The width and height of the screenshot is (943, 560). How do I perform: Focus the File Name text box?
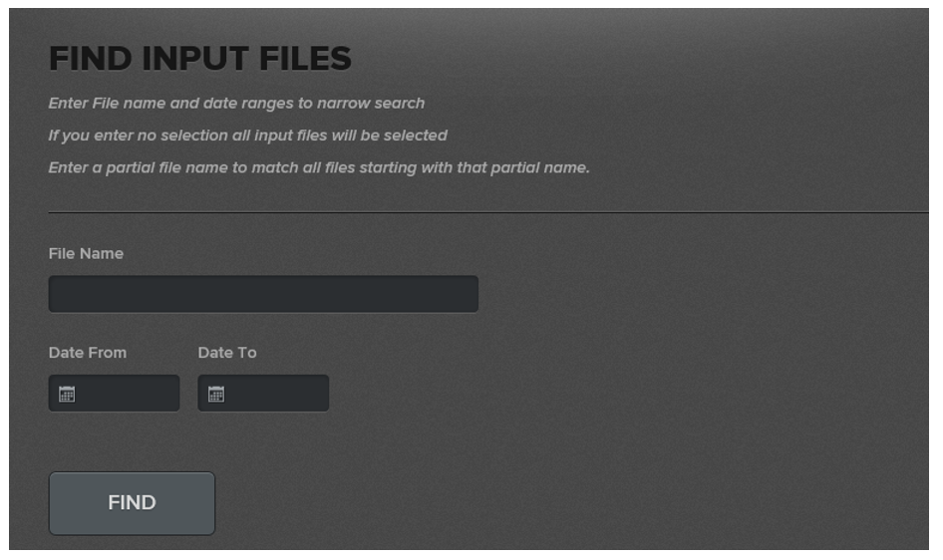[x=263, y=294]
